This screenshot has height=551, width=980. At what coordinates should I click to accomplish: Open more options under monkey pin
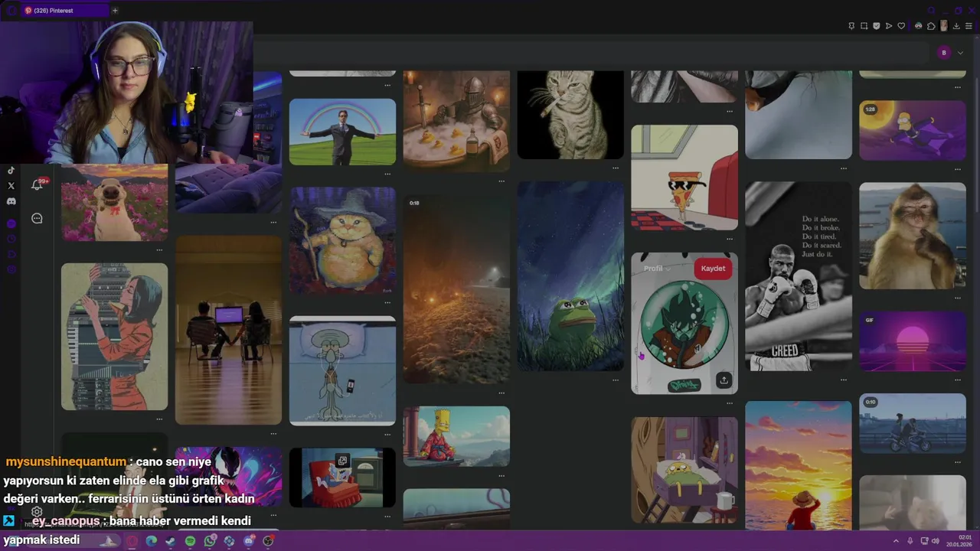coord(958,297)
